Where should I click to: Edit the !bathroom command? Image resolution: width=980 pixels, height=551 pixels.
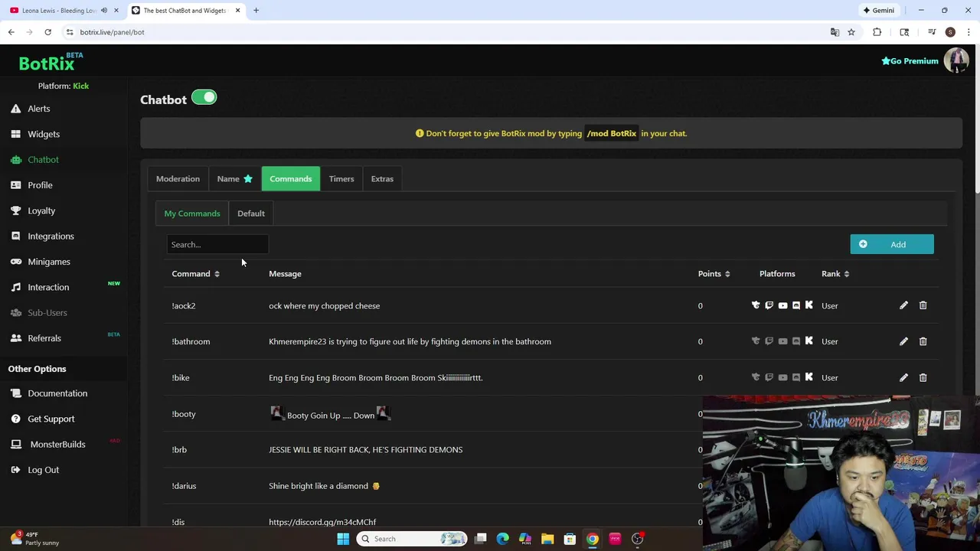(x=903, y=341)
